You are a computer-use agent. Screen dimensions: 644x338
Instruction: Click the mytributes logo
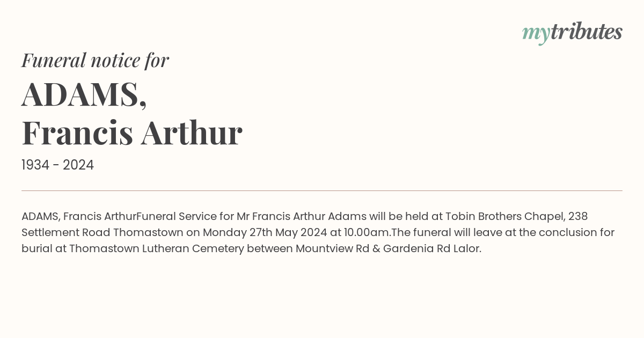pos(572,33)
